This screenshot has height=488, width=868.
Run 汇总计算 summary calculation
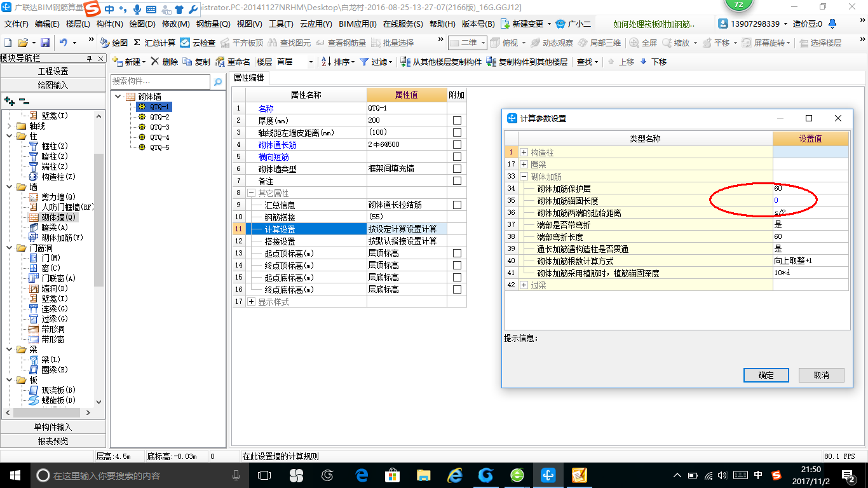click(154, 43)
